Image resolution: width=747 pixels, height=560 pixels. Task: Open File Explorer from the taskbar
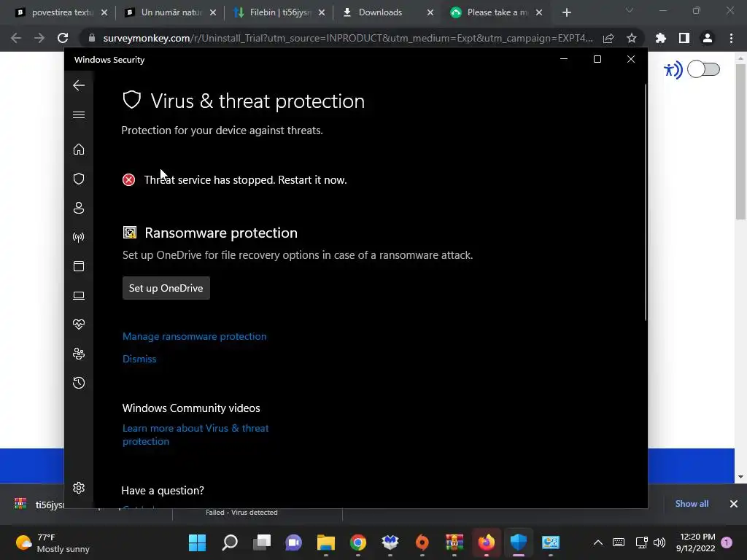pyautogui.click(x=326, y=542)
